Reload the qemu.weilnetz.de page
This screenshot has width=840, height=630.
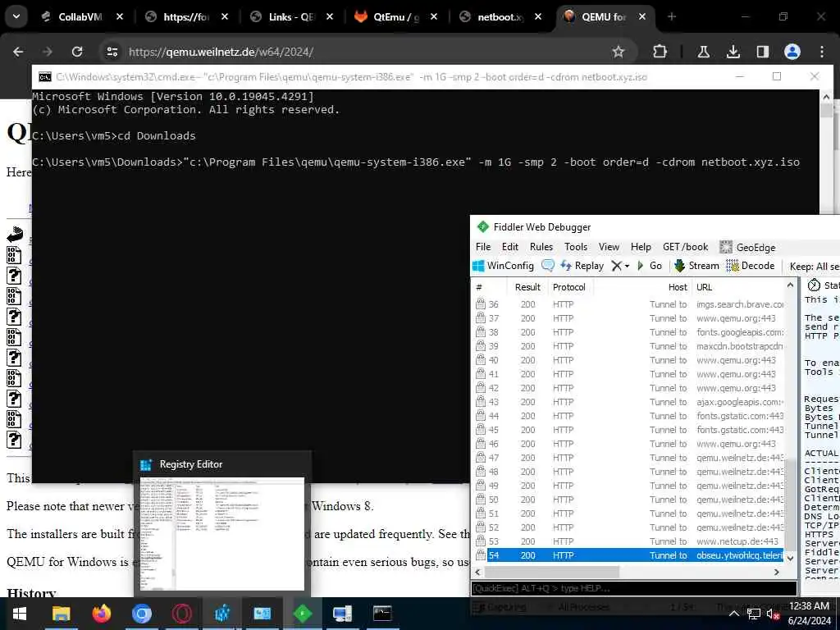77,52
